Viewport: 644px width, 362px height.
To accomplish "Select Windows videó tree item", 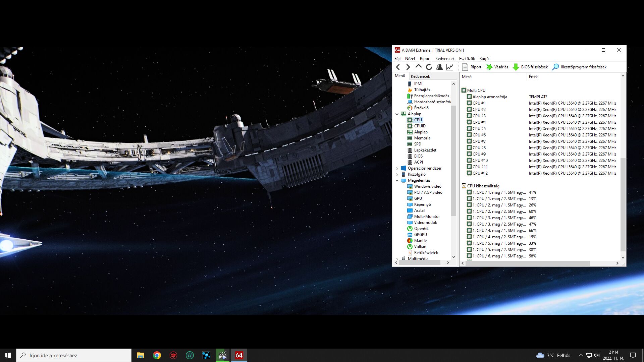I will pos(424,186).
